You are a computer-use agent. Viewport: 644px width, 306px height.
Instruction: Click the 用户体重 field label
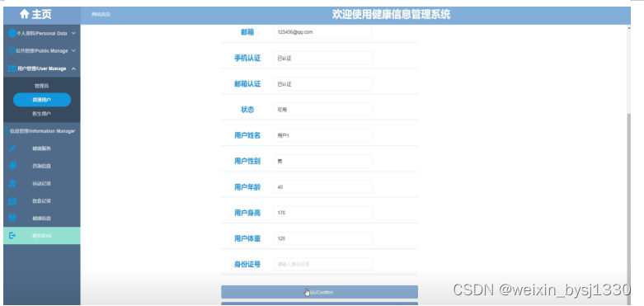click(247, 238)
